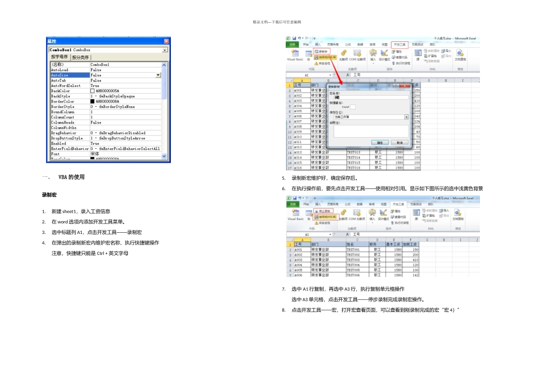
Task: Click 查看代码 in the macro-dialog Excel window
Action: (399, 57)
